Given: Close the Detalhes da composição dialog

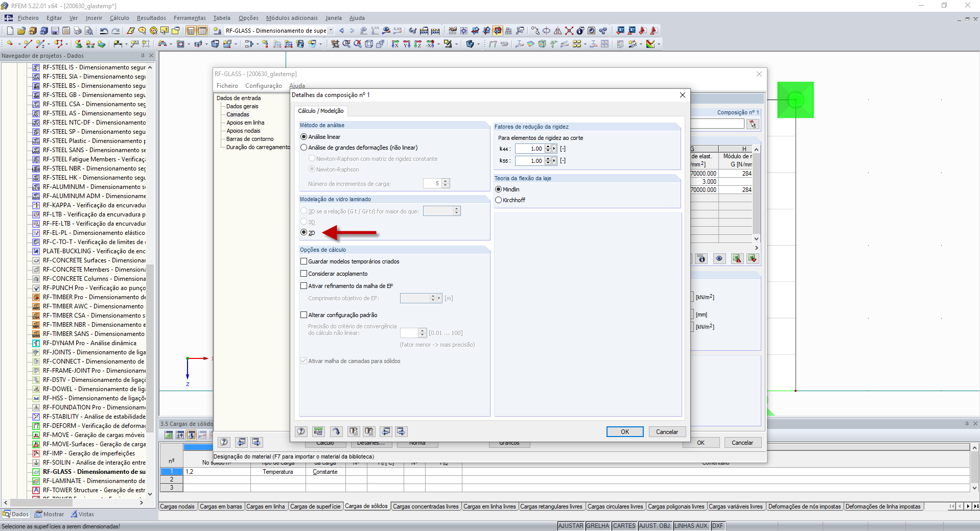Looking at the screenshot, I should tap(682, 95).
